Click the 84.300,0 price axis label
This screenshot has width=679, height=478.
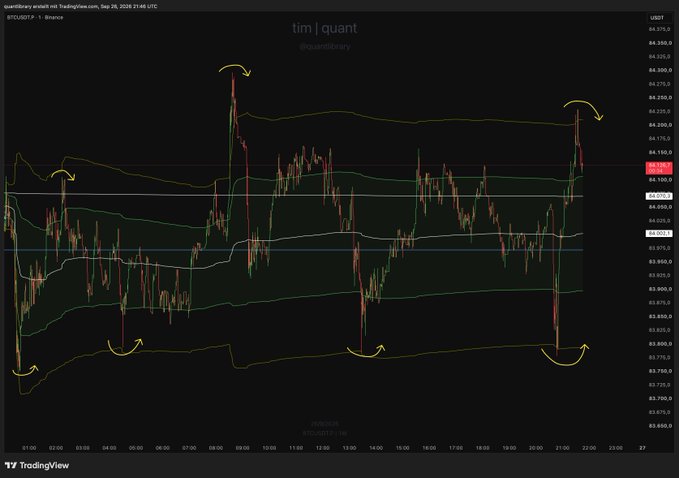coord(660,70)
